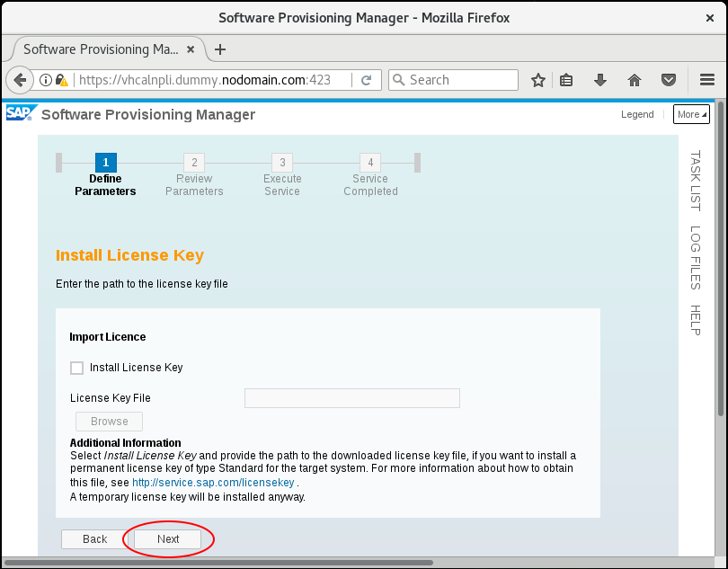Click step 2 Review Parameters marker
The height and width of the screenshot is (569, 728).
(194, 163)
